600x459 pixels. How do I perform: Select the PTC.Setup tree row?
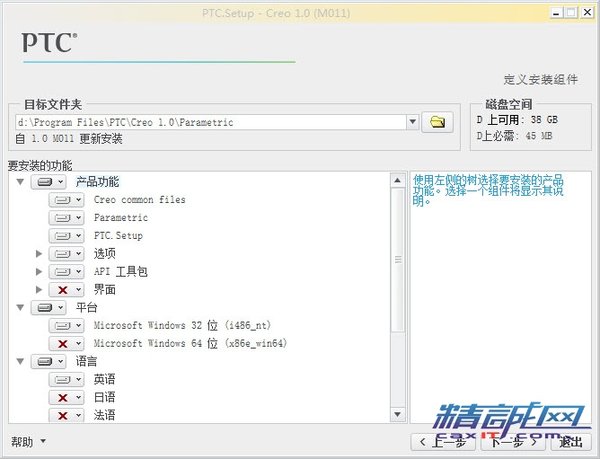tap(118, 236)
